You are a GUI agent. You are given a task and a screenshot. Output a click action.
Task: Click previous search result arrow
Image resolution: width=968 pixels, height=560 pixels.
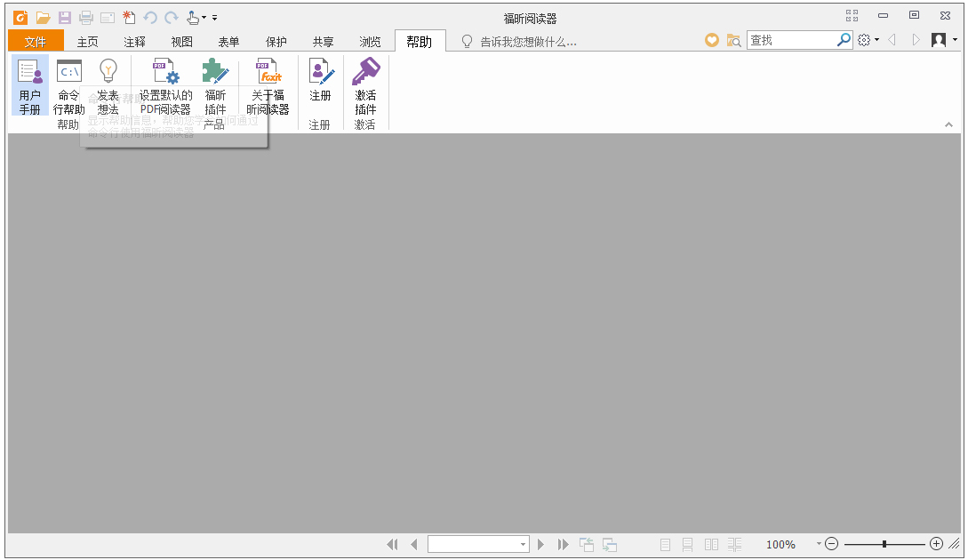coord(892,40)
